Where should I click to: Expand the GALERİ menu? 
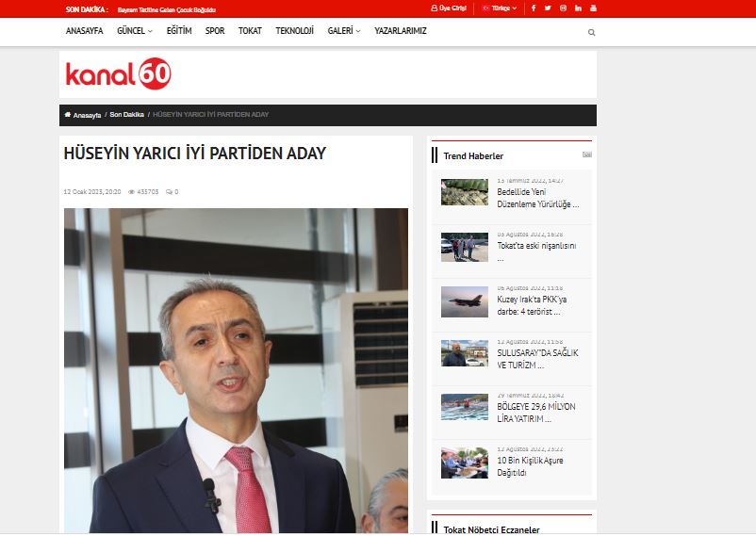344,31
